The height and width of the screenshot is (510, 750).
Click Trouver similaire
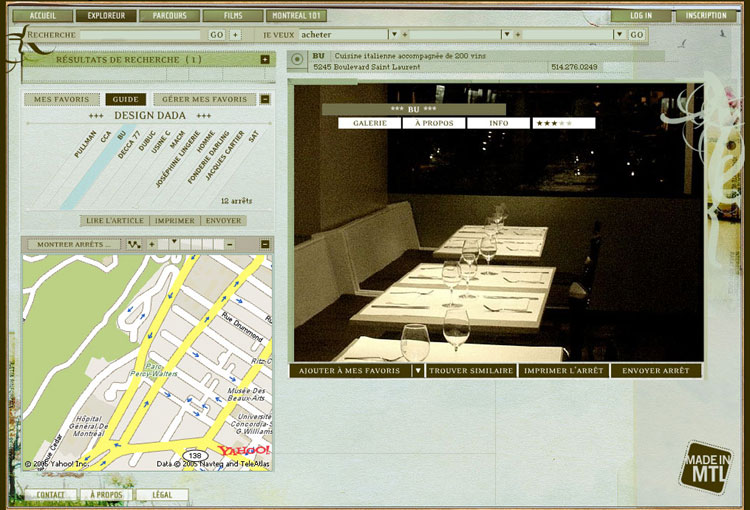pos(471,371)
